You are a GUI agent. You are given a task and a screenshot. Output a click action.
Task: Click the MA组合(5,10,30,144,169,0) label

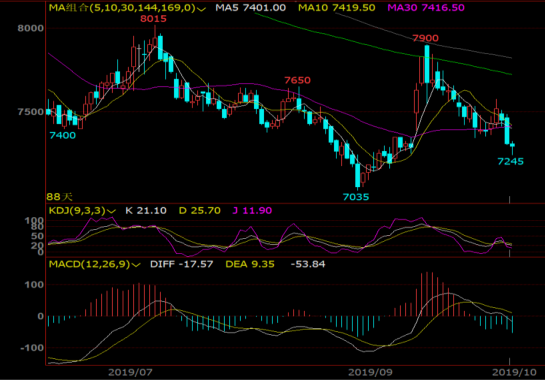coord(122,8)
